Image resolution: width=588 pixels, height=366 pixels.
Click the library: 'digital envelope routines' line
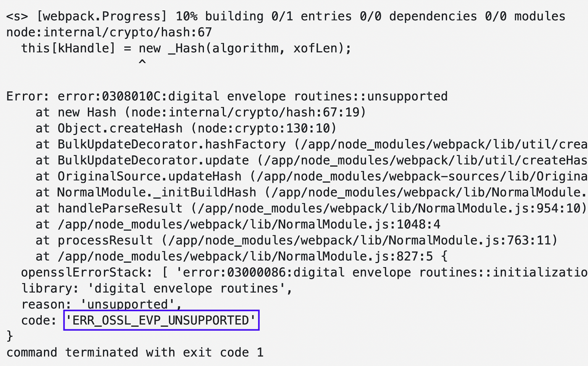point(157,288)
